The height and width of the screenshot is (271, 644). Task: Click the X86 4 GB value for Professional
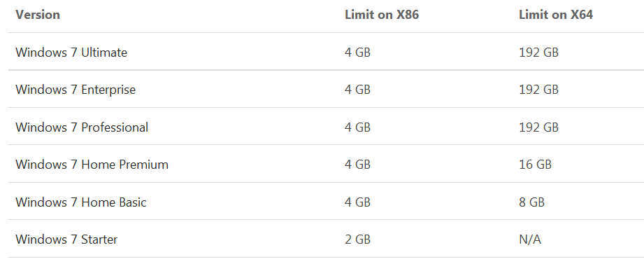357,127
